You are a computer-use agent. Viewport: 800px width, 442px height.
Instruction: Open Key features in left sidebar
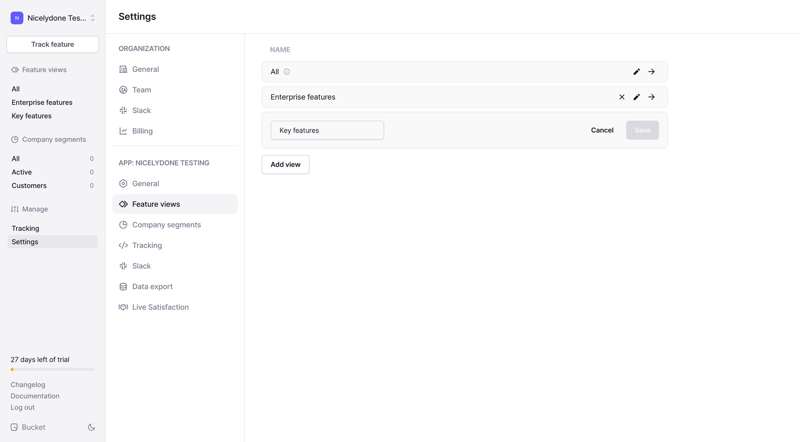coord(32,116)
